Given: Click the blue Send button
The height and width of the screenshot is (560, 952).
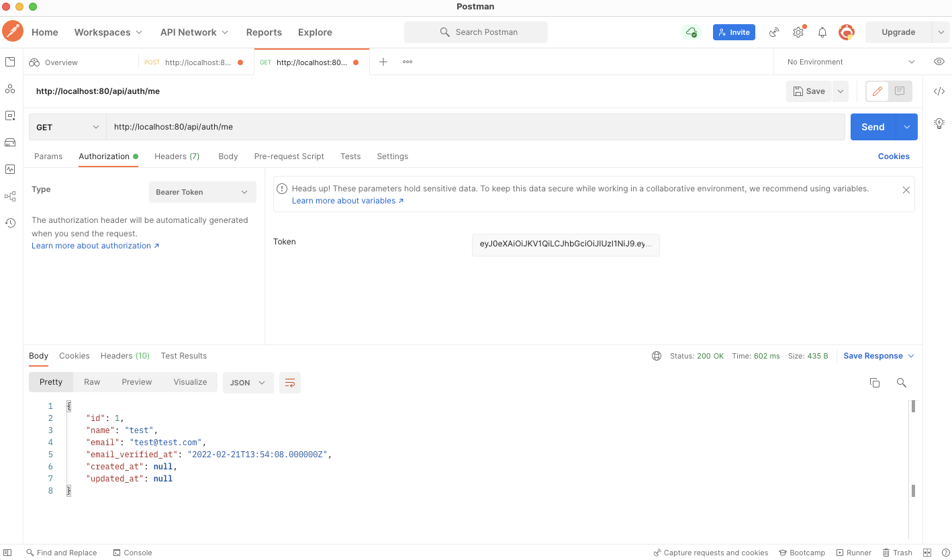Looking at the screenshot, I should (x=873, y=127).
